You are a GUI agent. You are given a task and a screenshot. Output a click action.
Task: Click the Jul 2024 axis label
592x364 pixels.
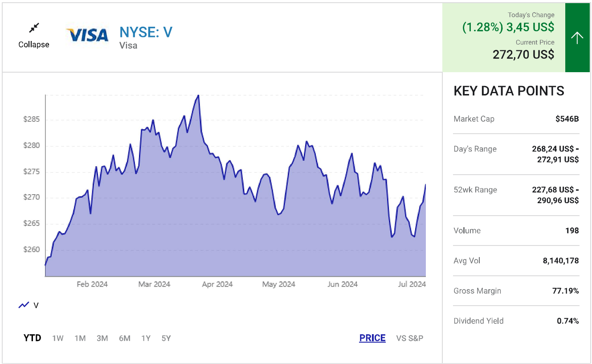(411, 284)
